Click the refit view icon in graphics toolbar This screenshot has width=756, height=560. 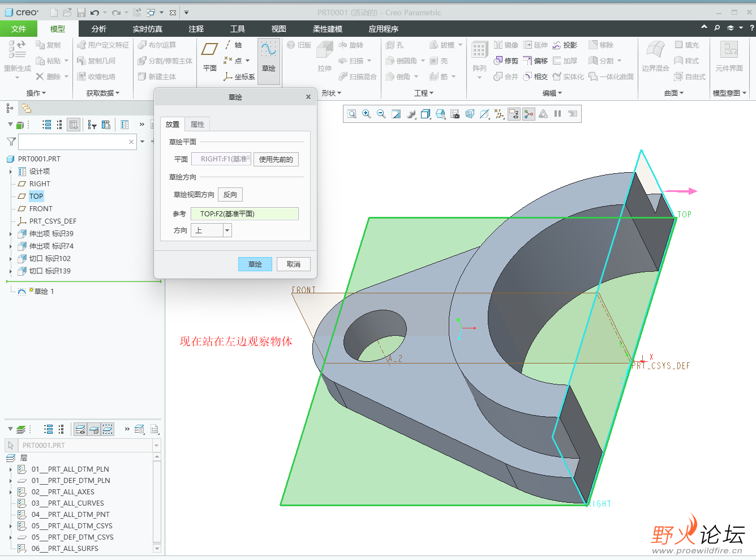click(x=352, y=114)
